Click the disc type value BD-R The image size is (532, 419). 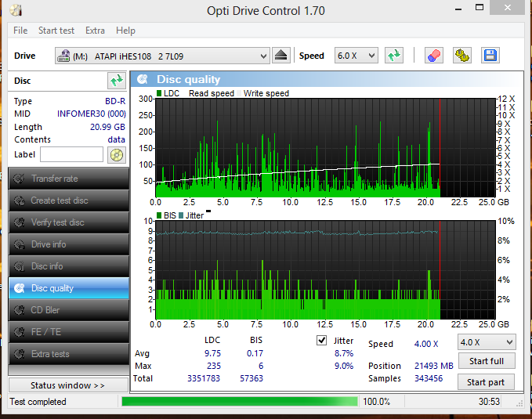(x=115, y=101)
